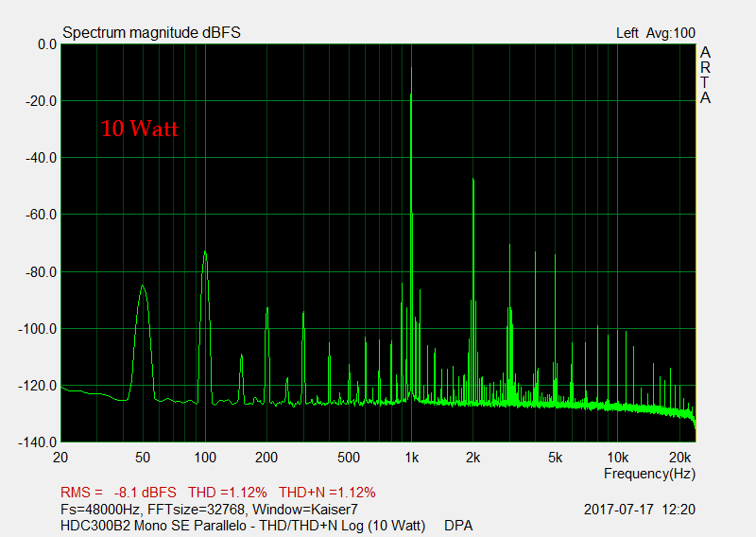The image size is (756, 537).
Task: Click the '20' frequency axis label
Action: click(x=60, y=457)
